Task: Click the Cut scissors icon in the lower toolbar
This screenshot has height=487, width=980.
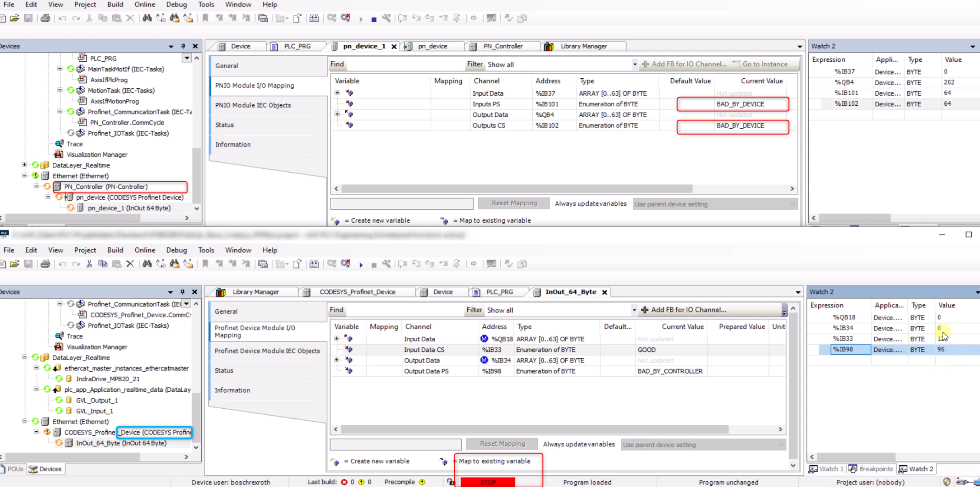Action: [x=89, y=264]
